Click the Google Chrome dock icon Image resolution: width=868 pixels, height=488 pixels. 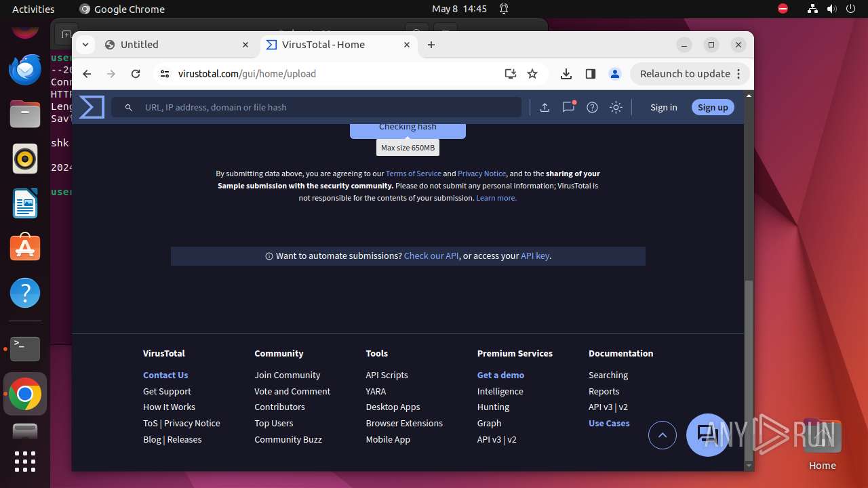tap(25, 394)
